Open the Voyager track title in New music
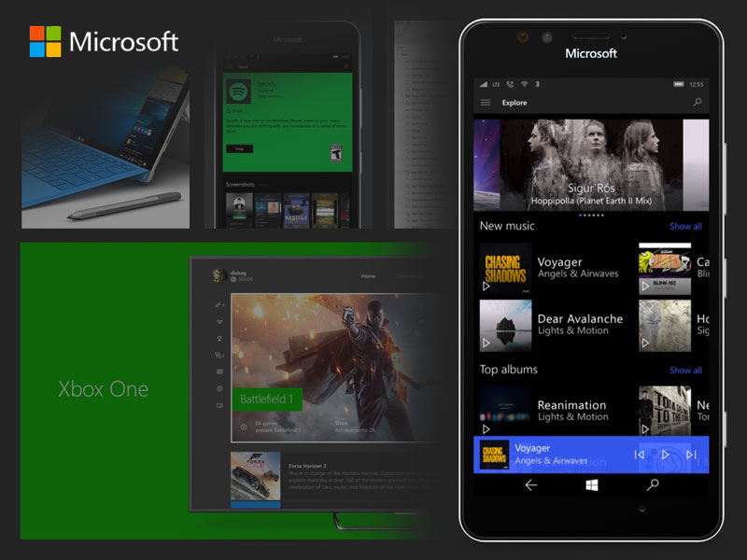The height and width of the screenshot is (560, 747). pos(559,262)
